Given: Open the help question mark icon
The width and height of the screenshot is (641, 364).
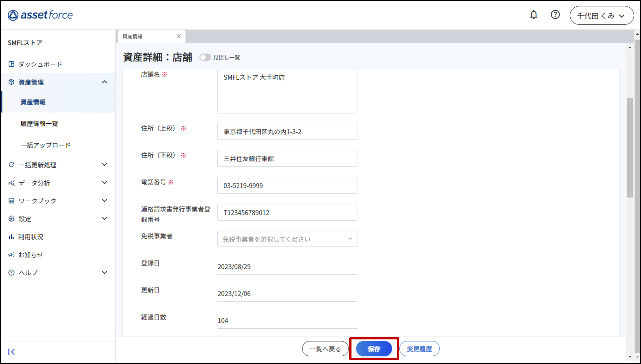Looking at the screenshot, I should (555, 15).
